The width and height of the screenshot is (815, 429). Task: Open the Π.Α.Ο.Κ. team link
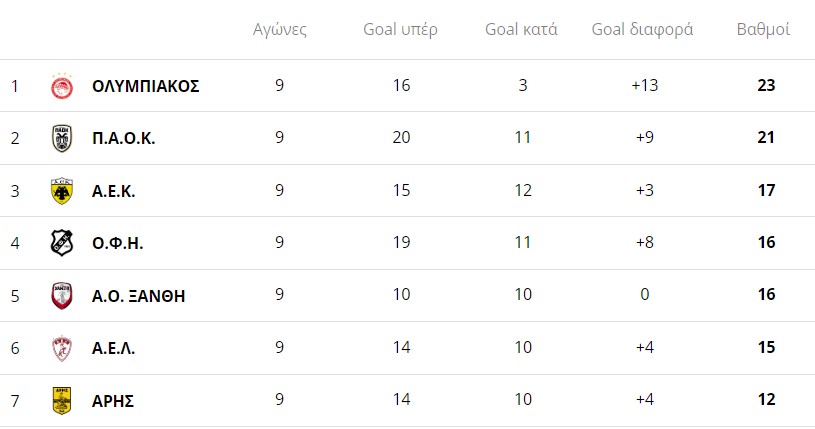click(x=124, y=138)
